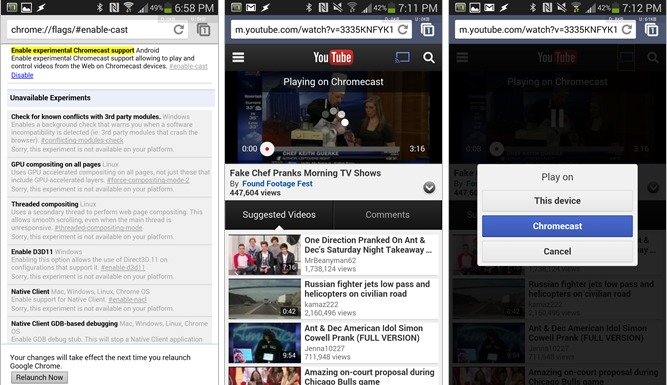Viewport: 667px width, 385px height.
Task: Open Ant & Dec American Idol thumbnail
Action: [x=265, y=343]
